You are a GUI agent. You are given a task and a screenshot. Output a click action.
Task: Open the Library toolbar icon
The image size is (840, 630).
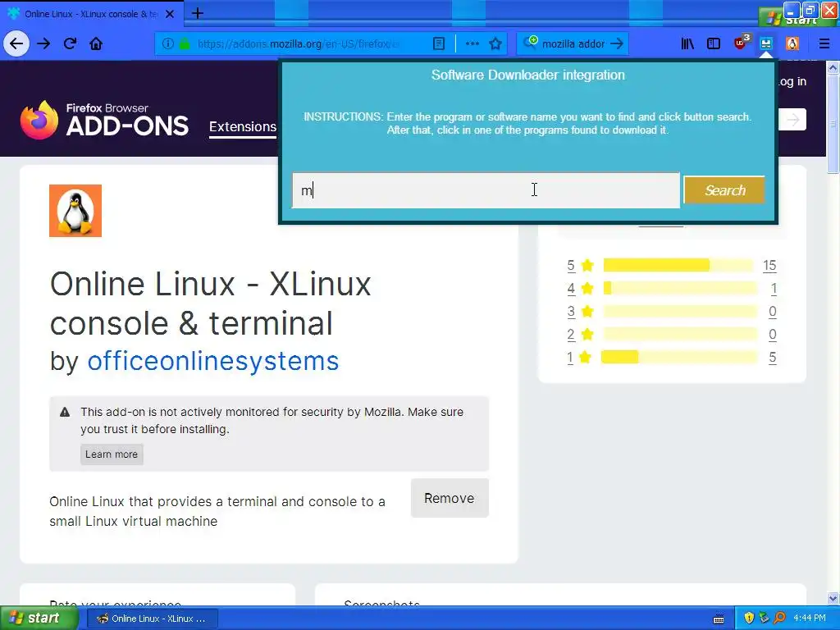point(687,43)
